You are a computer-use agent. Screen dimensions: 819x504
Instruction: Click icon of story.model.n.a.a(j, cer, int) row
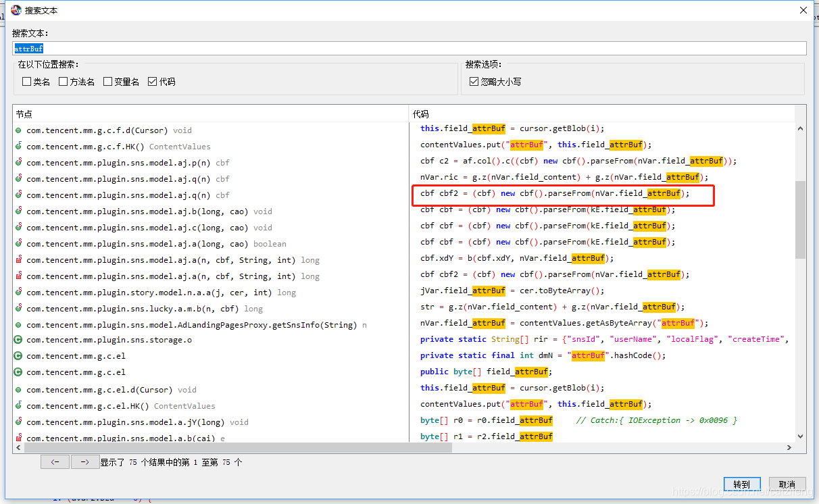coord(19,293)
